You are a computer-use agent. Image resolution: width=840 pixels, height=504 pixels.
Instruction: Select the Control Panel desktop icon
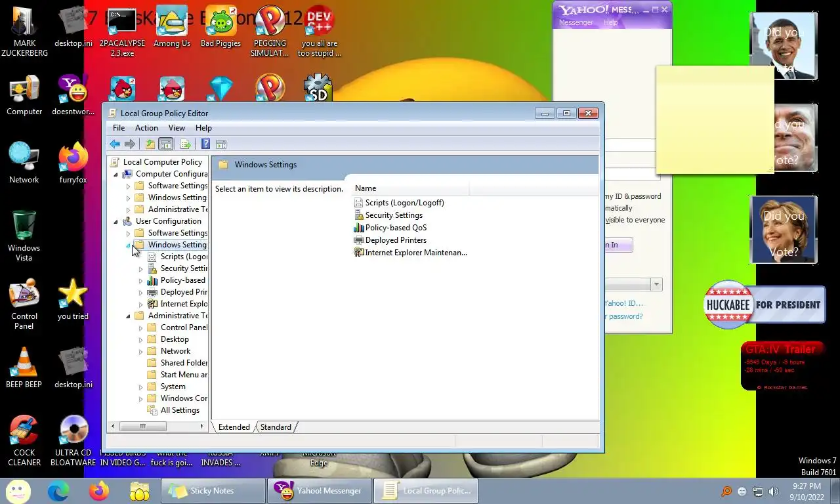click(x=24, y=305)
